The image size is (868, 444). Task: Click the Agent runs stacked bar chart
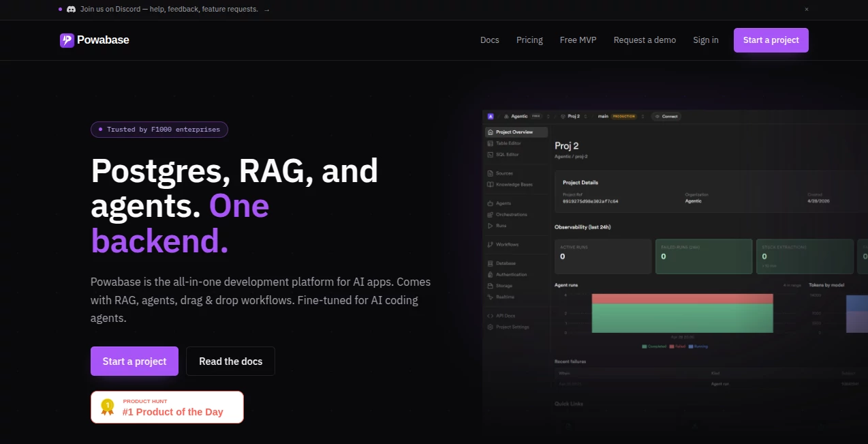click(682, 313)
